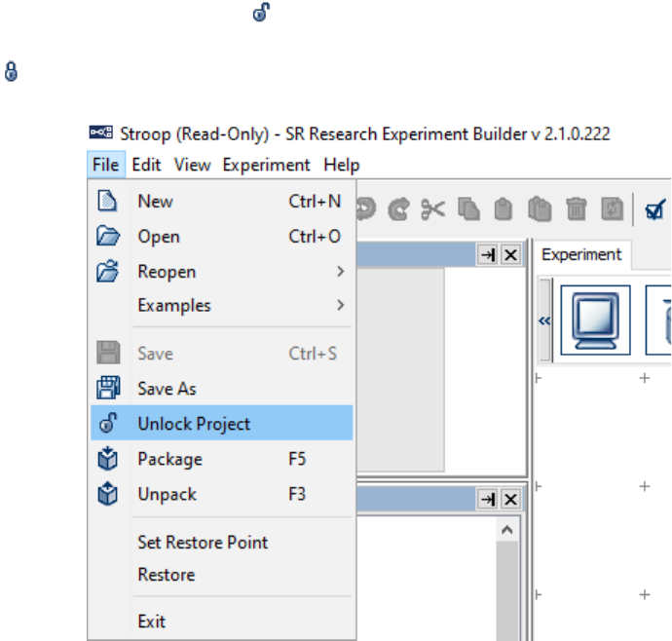Click the Open folder icon in File menu
672x641 pixels.
click(107, 236)
